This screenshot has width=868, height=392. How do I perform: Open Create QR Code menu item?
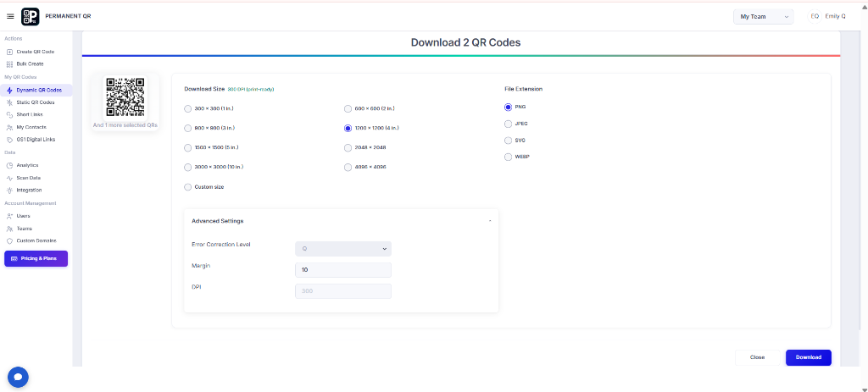point(36,52)
